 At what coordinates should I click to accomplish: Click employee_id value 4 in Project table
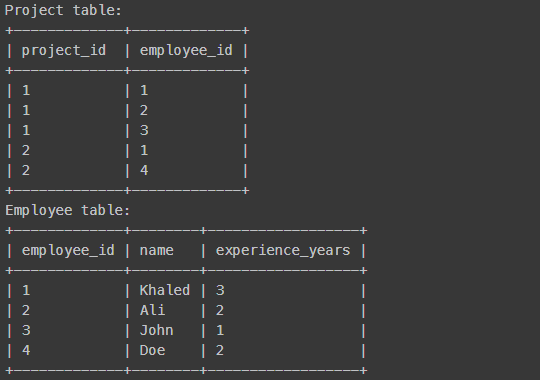point(144,170)
